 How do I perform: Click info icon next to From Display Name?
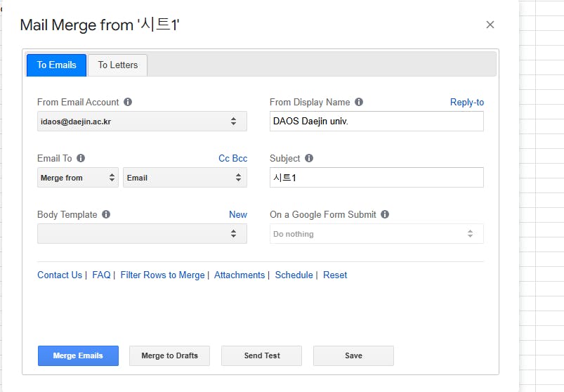tap(359, 102)
